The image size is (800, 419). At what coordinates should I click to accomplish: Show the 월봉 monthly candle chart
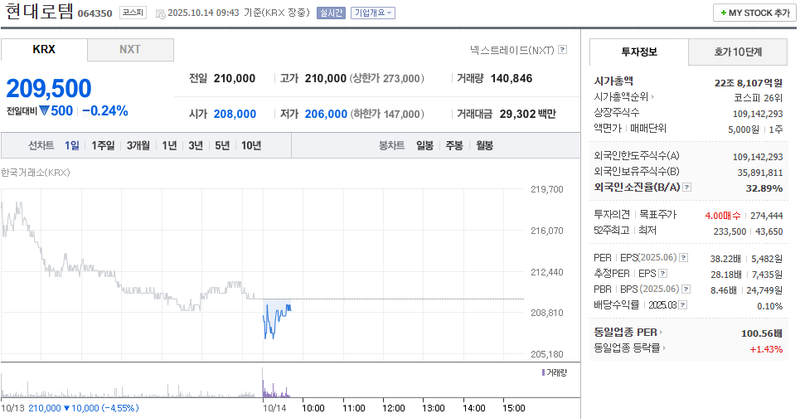point(484,145)
